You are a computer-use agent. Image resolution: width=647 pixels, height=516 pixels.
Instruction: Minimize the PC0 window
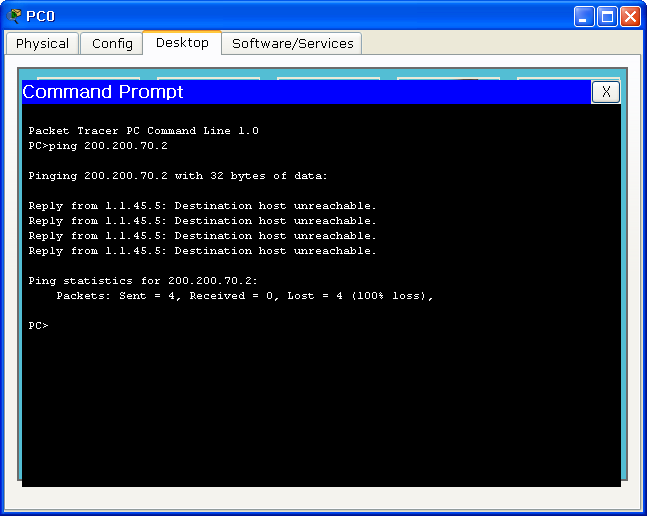[584, 16]
